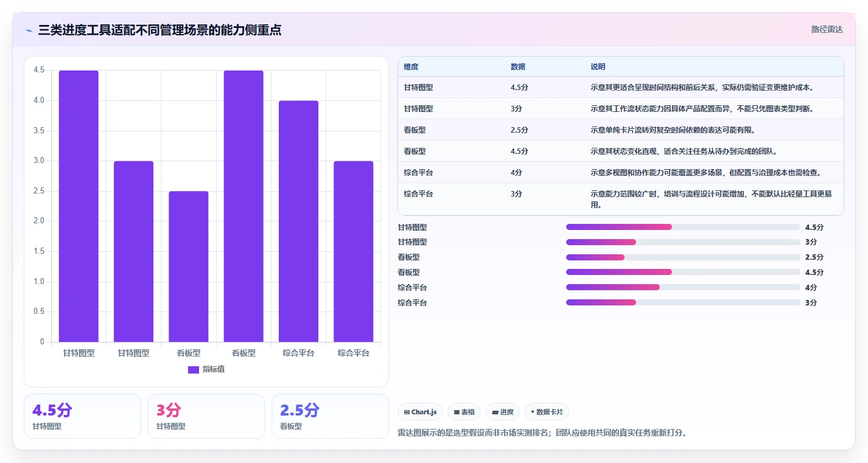This screenshot has height=463, width=868.
Task: Click the 4分 label beside 综合平台 progress bar
Action: tap(811, 288)
